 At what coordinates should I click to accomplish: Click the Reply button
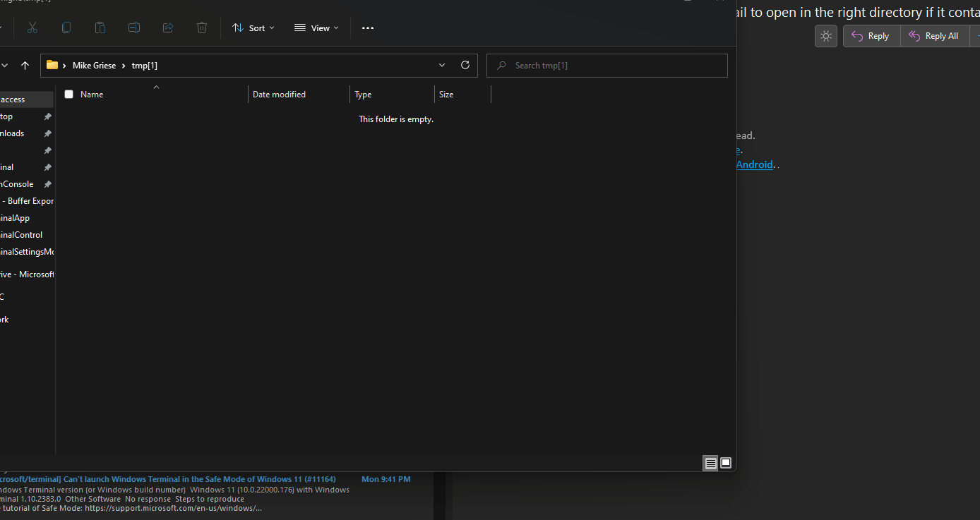(x=871, y=35)
